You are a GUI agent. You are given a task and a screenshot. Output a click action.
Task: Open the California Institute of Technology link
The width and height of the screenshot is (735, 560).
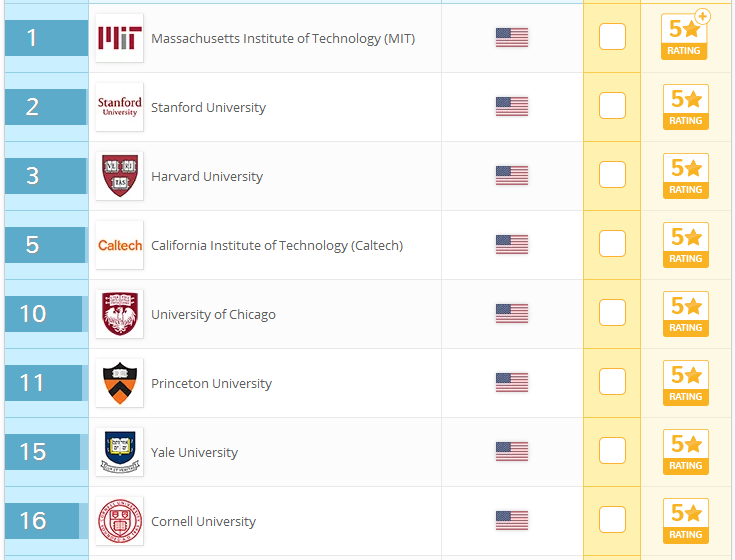pos(277,246)
